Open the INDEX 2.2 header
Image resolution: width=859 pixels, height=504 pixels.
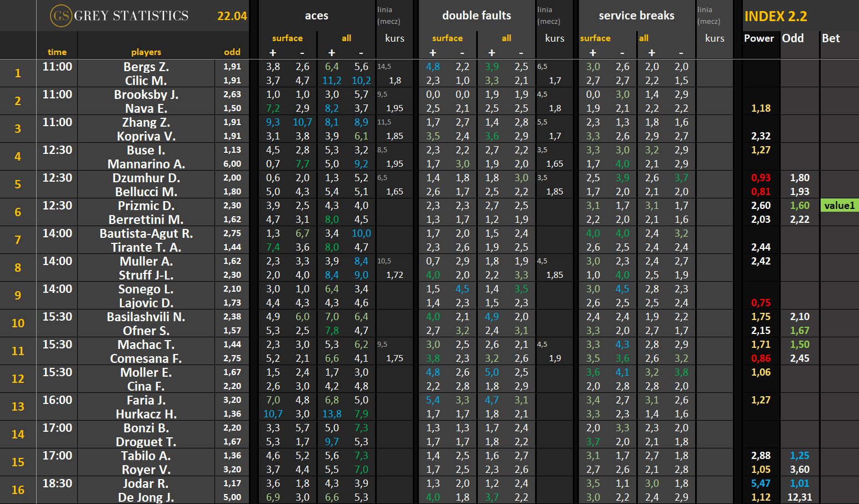(x=776, y=17)
